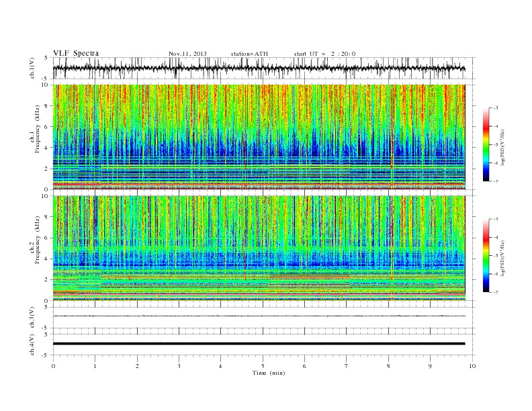Click the ch.1 voltage waveform trace
This screenshot has height=411, width=532.
[259, 68]
